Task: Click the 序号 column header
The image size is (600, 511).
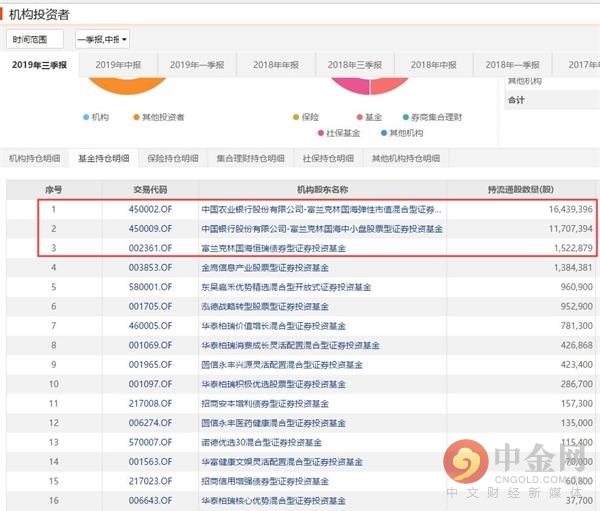Action: tap(54, 189)
